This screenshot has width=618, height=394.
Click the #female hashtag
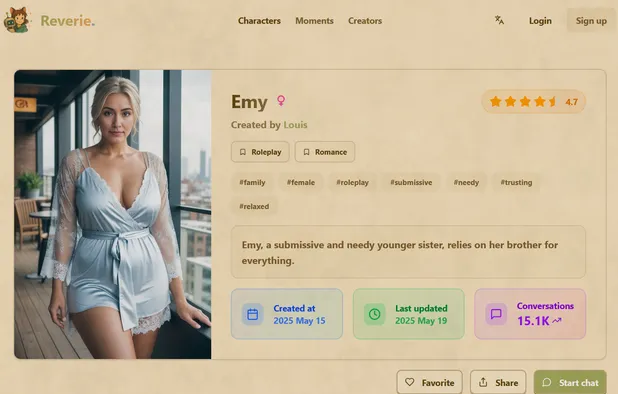click(301, 182)
